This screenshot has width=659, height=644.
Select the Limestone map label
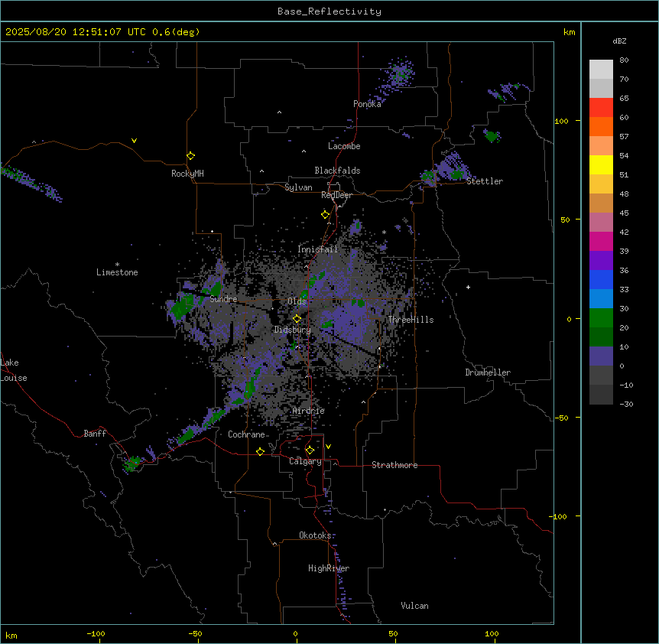point(117,272)
